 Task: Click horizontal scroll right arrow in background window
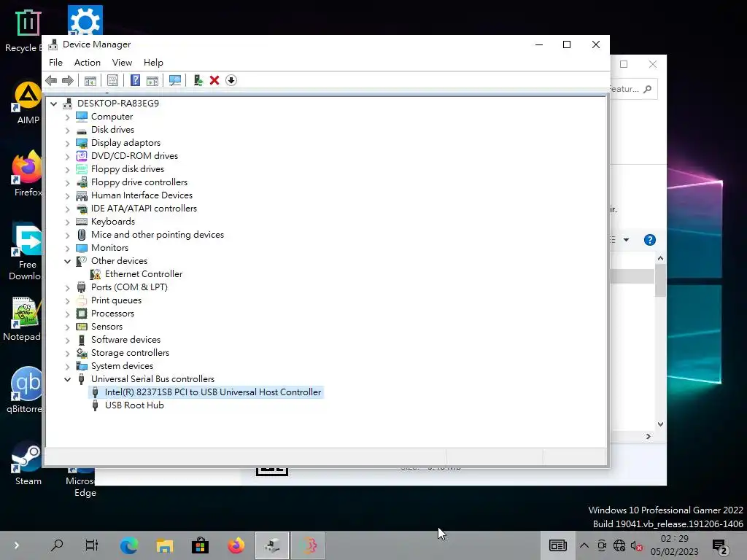(x=649, y=436)
